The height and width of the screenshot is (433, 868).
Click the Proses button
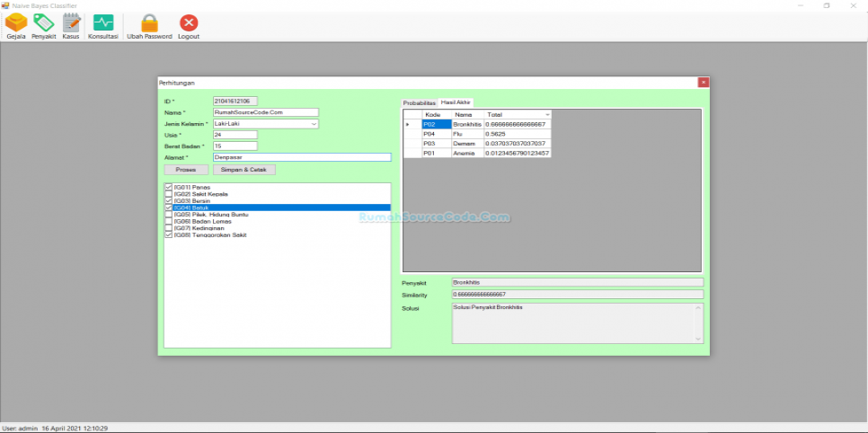tap(186, 169)
